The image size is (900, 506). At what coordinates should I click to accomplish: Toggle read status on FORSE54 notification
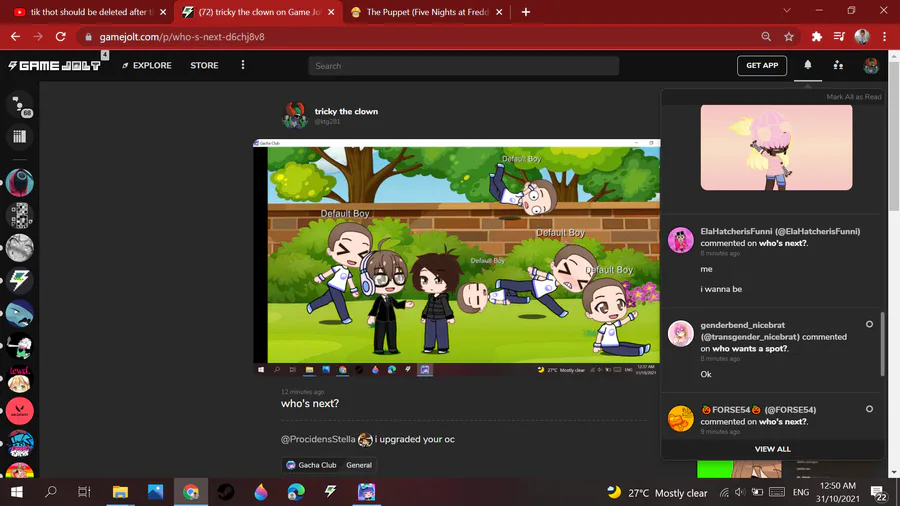pyautogui.click(x=869, y=409)
